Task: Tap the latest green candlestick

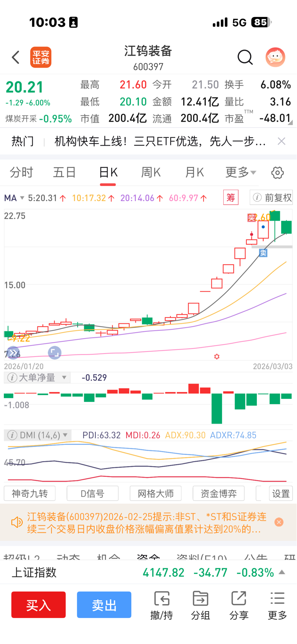Action: [287, 227]
